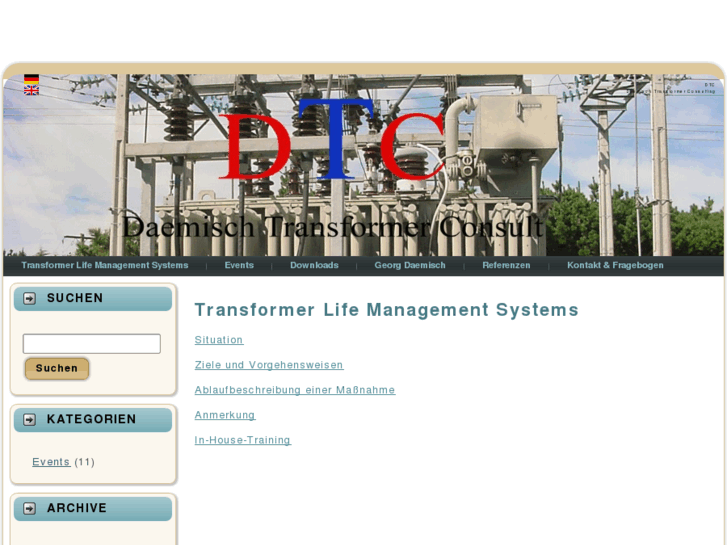Focus the search text field

(92, 344)
